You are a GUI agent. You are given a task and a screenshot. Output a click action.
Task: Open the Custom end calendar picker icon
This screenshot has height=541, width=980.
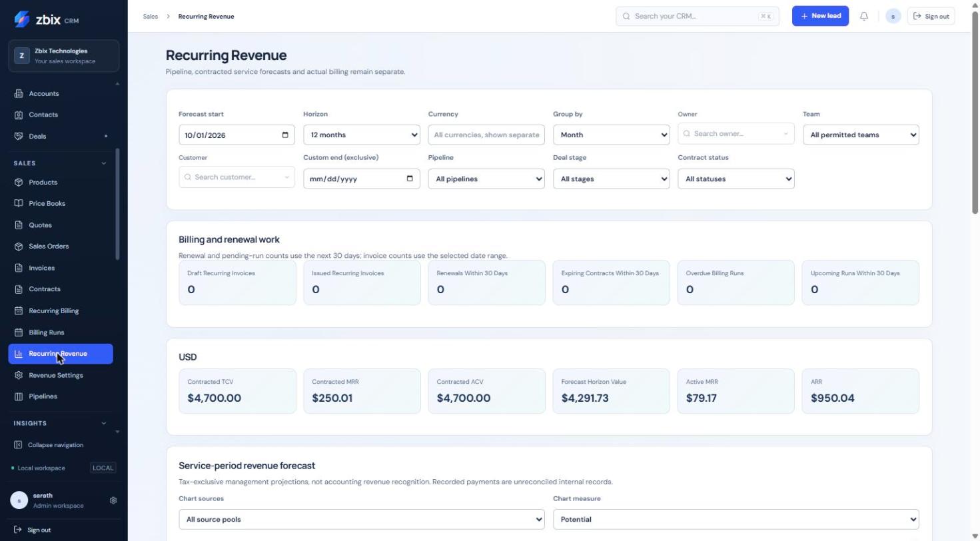point(410,178)
